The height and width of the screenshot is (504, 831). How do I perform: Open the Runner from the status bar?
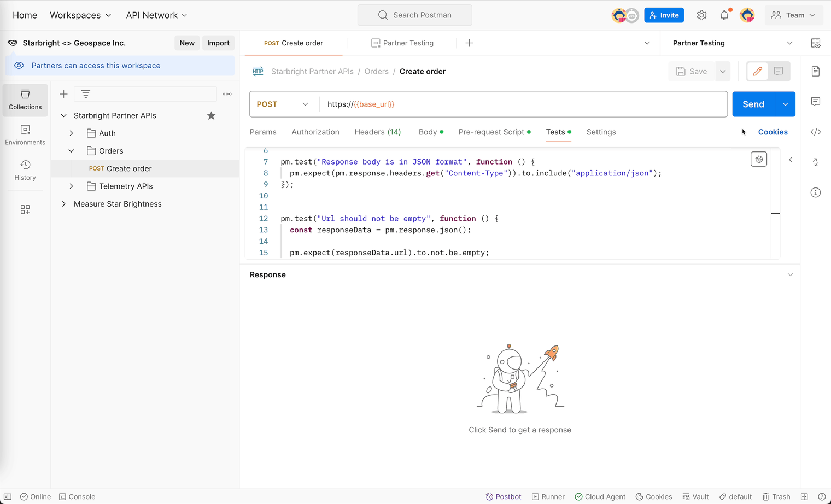point(548,496)
